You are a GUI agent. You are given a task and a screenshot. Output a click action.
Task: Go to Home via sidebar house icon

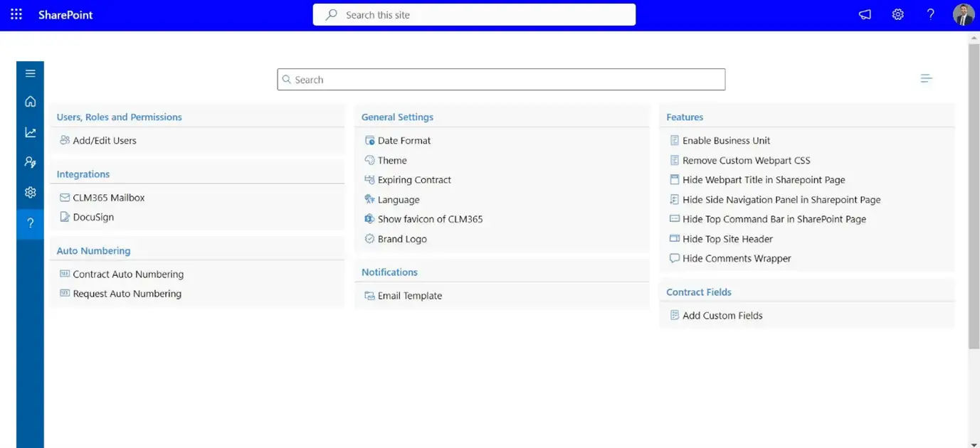point(30,102)
